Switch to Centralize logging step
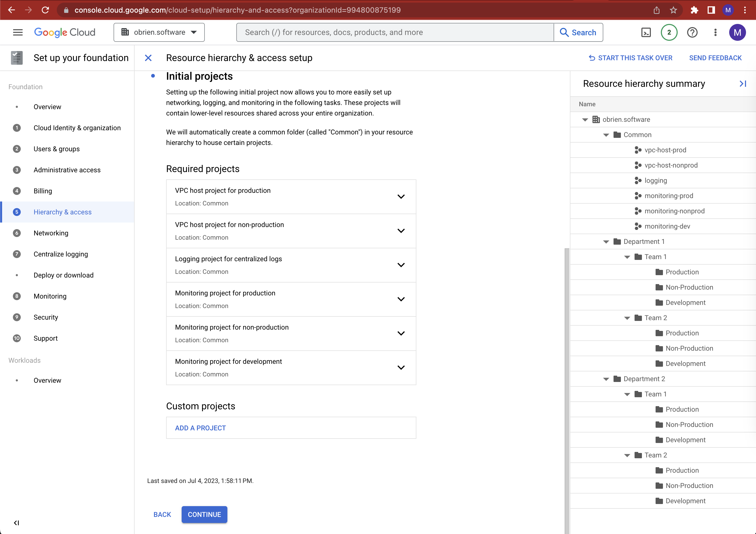Image resolution: width=756 pixels, height=534 pixels. coord(60,254)
